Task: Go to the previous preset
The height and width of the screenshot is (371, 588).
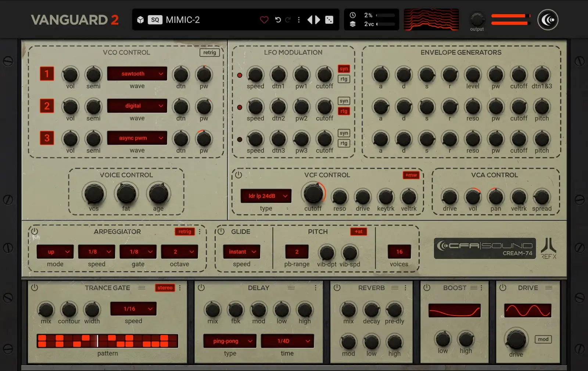Action: click(x=310, y=20)
